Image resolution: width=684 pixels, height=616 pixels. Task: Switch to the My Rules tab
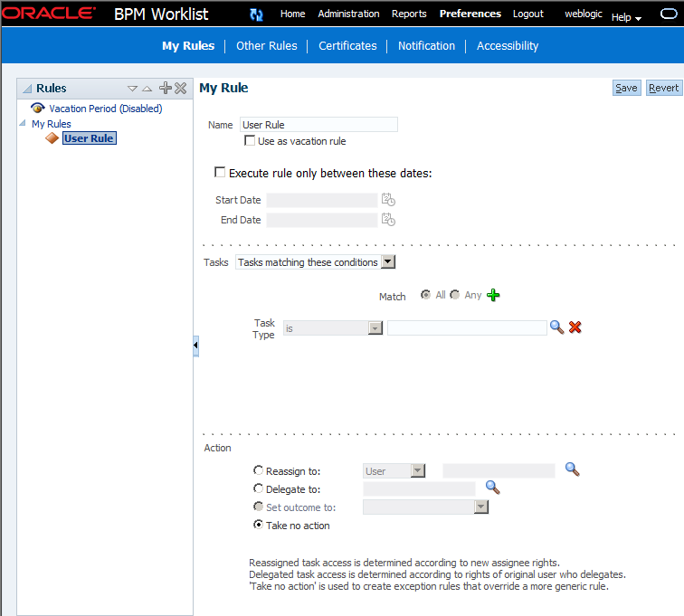(188, 46)
